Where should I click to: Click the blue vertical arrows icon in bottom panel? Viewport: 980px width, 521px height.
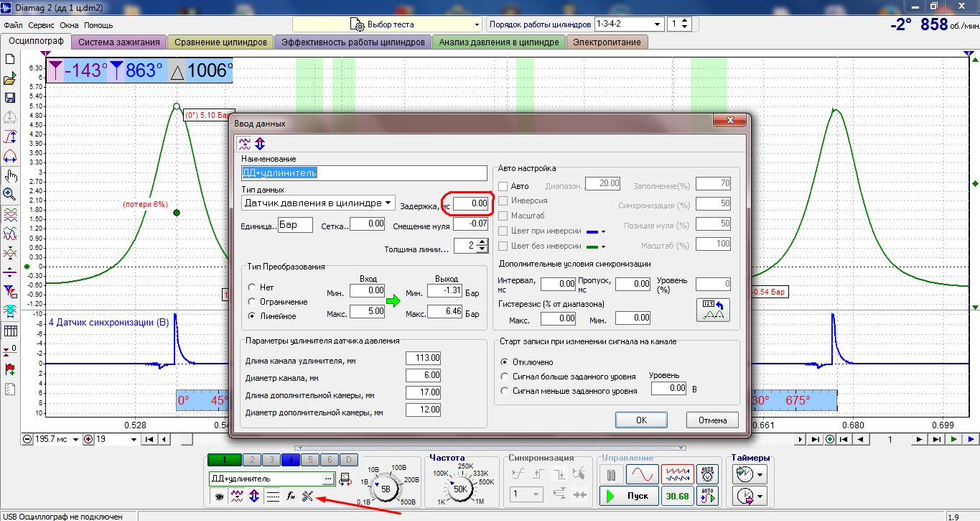[254, 496]
